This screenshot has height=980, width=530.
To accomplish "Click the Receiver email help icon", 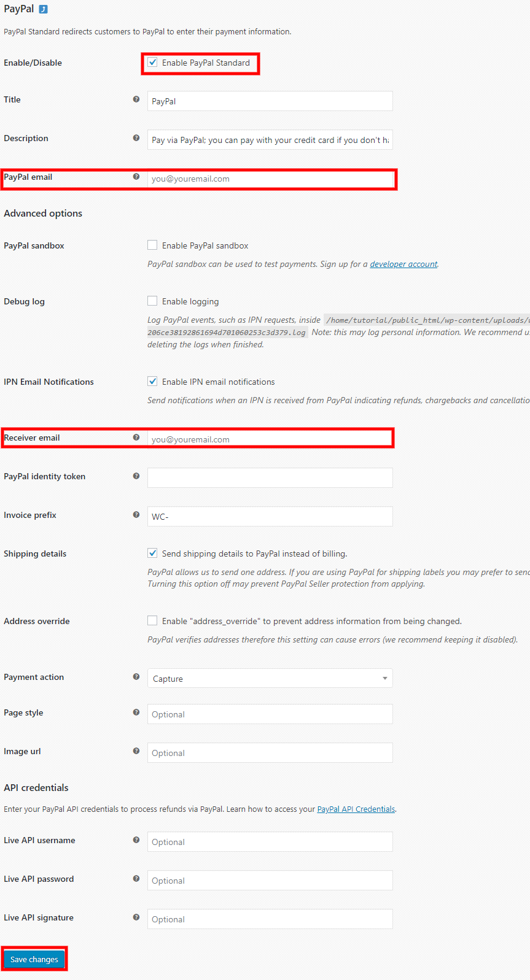I will point(136,437).
